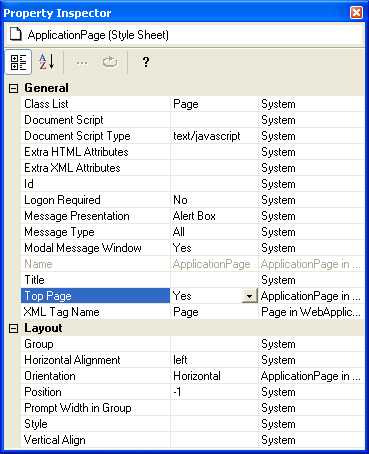
Task: Click the XML Tag Name Page value
Action: click(x=214, y=312)
